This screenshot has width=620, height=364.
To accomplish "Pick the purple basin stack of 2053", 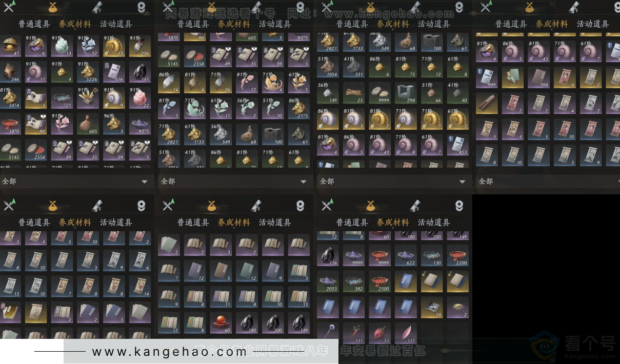I will click(x=327, y=281).
